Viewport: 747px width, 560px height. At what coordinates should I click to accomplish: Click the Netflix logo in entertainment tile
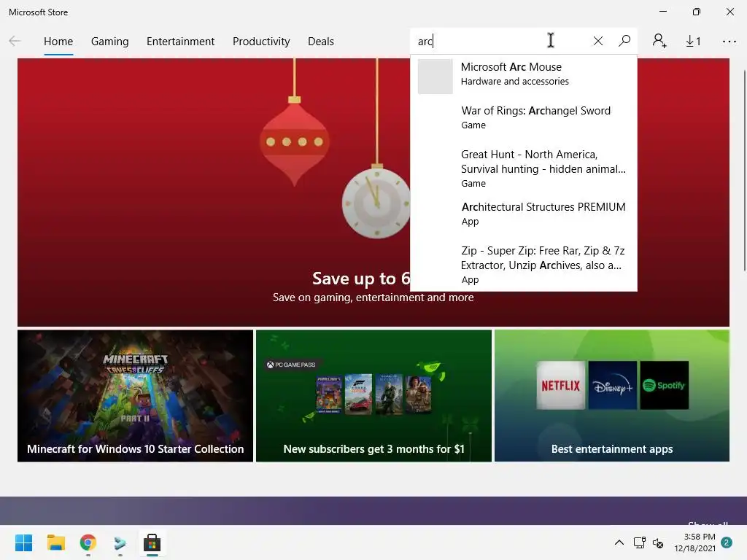[561, 385]
